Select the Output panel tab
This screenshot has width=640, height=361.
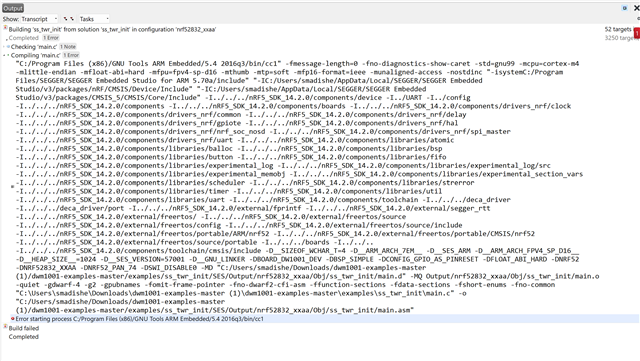[x=13, y=8]
